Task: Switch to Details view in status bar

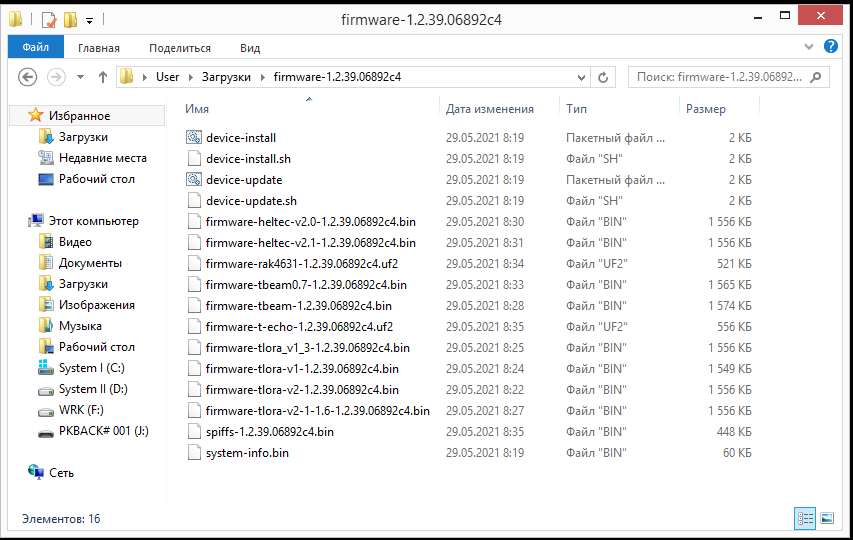Action: coord(805,518)
